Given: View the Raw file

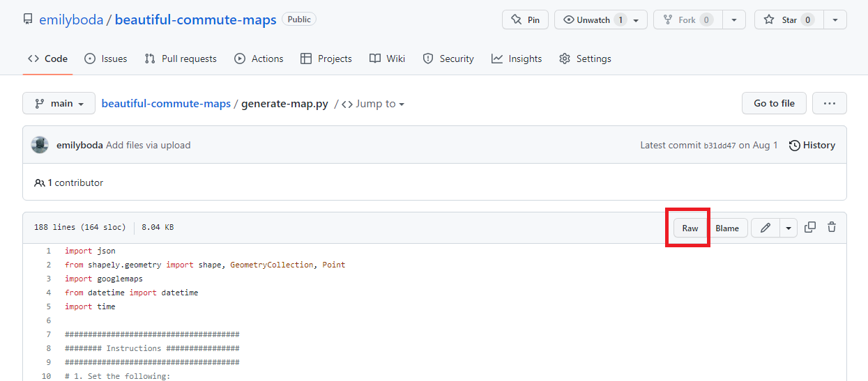Looking at the screenshot, I should (x=690, y=228).
